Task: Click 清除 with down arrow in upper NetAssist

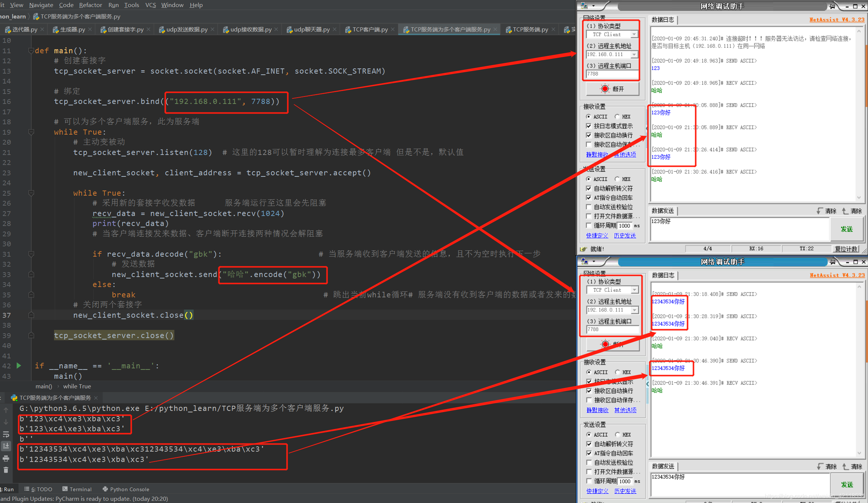Action: (x=827, y=211)
